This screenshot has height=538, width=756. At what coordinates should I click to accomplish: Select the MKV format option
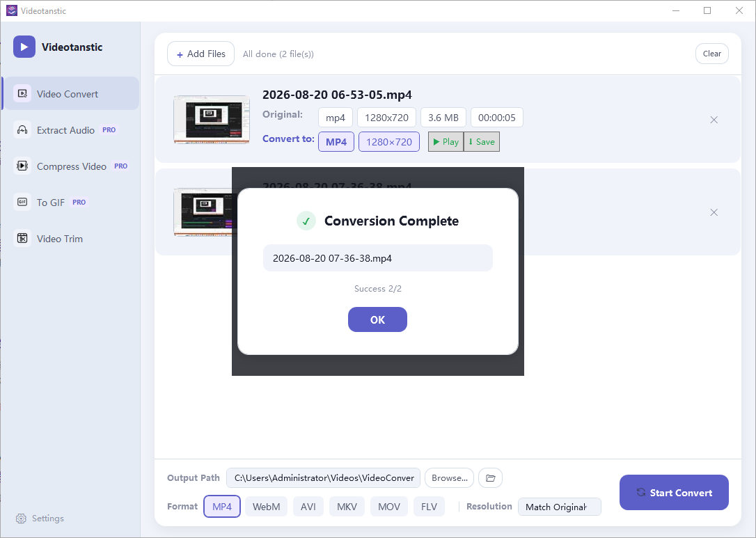tap(347, 507)
